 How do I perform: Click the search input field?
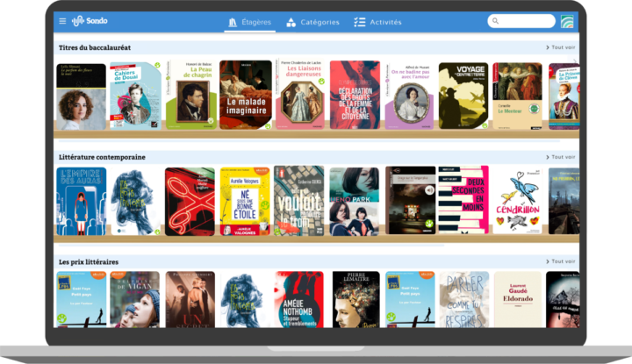(x=521, y=21)
